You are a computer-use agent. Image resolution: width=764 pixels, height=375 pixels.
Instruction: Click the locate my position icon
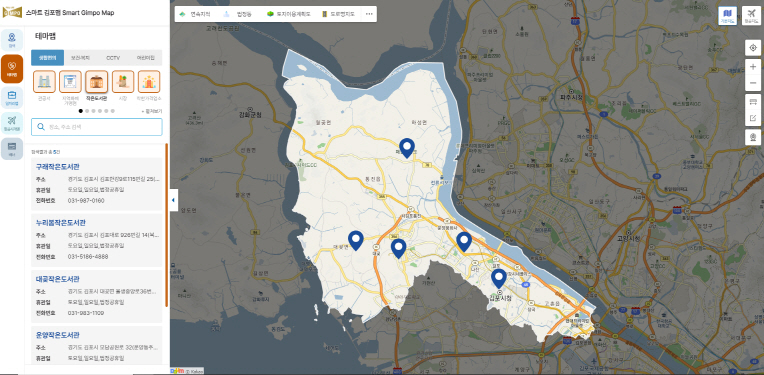pyautogui.click(x=753, y=48)
